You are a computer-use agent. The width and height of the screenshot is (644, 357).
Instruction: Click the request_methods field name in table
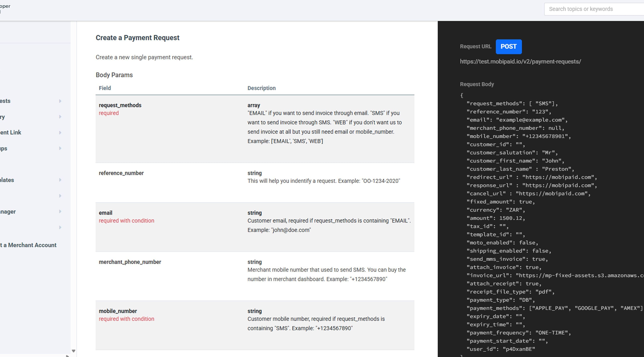point(120,105)
